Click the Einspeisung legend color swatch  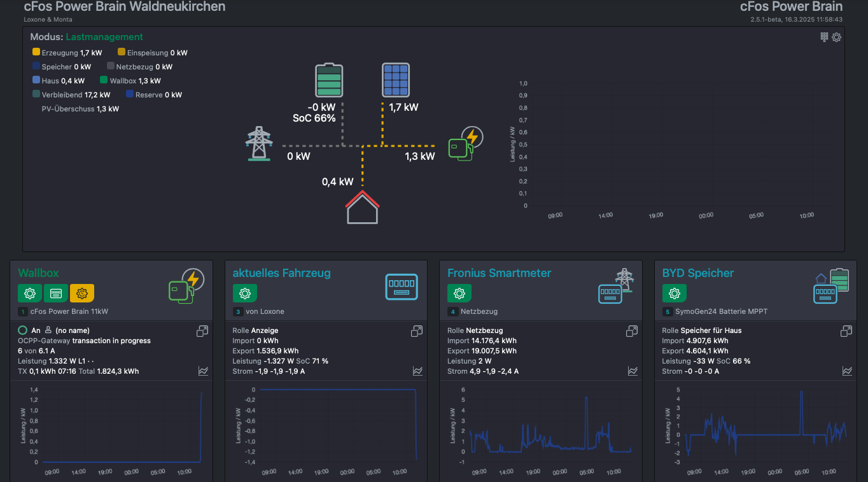(122, 52)
